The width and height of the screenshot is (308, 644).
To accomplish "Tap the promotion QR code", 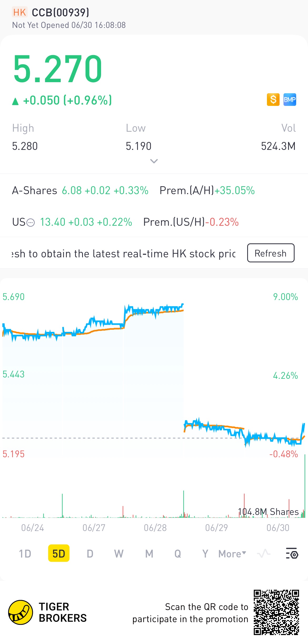I will 276,612.
